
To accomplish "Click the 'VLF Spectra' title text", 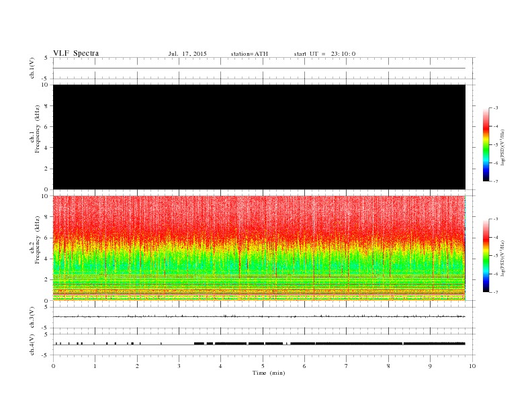I will (x=76, y=53).
